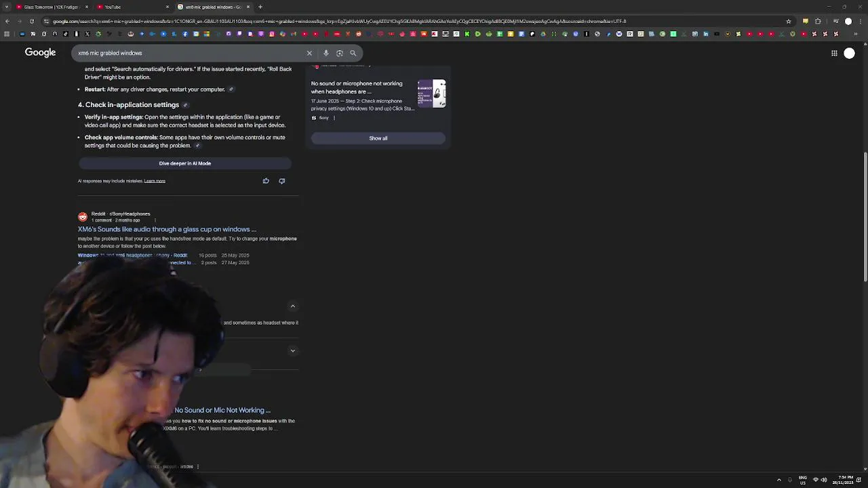868x488 pixels.
Task: Open the tab search dropdown arrow
Action: point(7,7)
